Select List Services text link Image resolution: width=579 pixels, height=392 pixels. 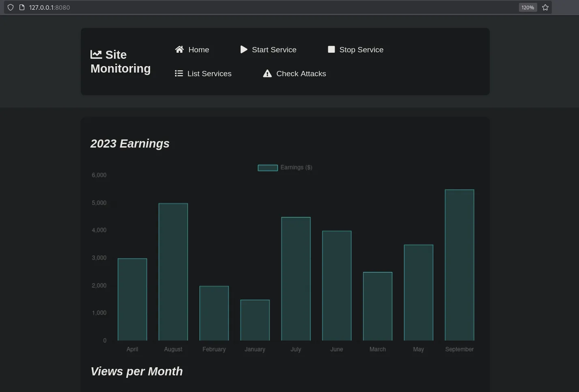coord(209,74)
